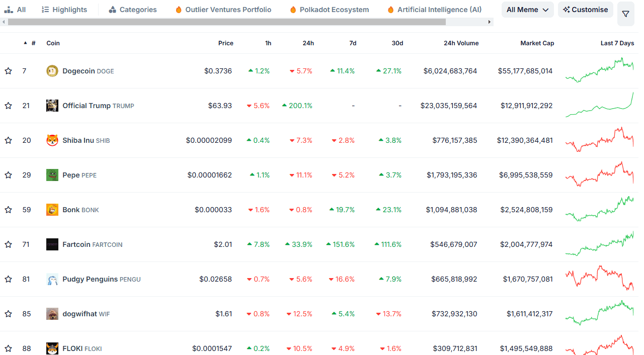Click the flame icon beside Polkadot Ecosystem
This screenshot has height=355, width=644.
tap(293, 10)
